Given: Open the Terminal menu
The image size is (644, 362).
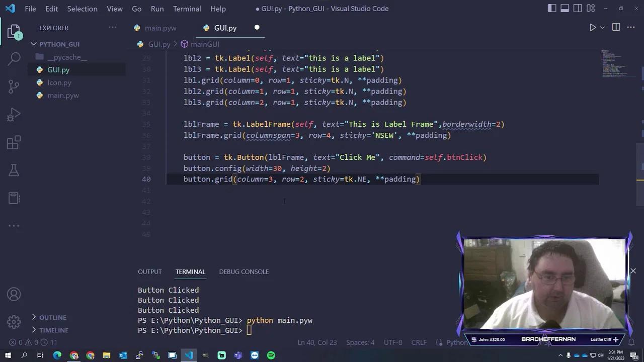Looking at the screenshot, I should pos(187,9).
